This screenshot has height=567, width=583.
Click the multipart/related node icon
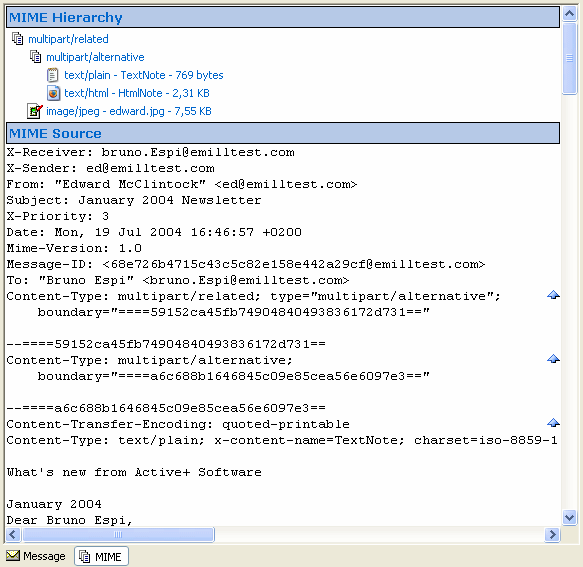pos(17,38)
